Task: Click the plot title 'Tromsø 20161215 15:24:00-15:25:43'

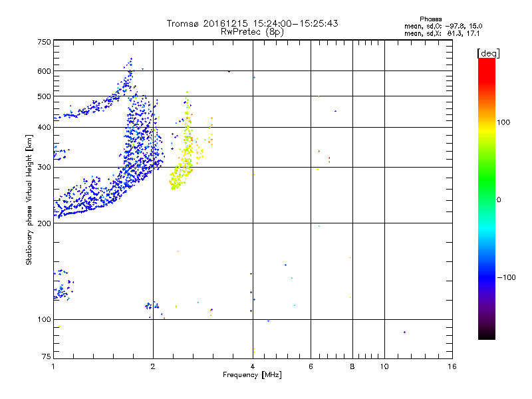Action: (252, 23)
